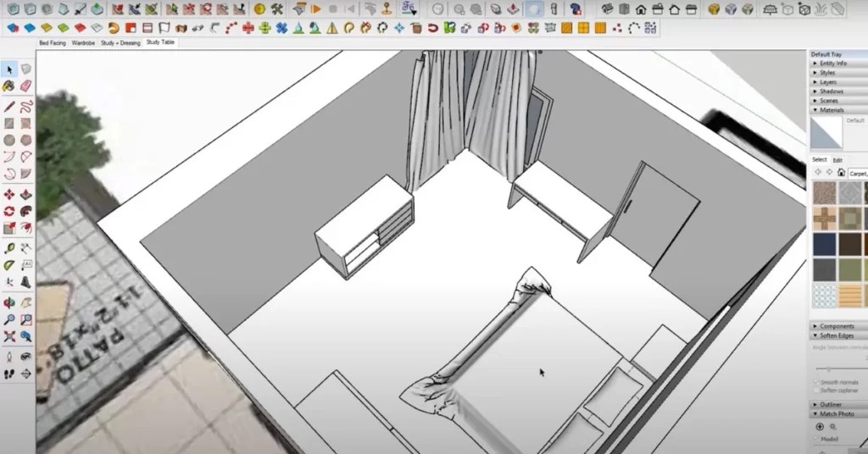This screenshot has width=868, height=454.
Task: Select the Polygon tool
Action: click(x=26, y=141)
